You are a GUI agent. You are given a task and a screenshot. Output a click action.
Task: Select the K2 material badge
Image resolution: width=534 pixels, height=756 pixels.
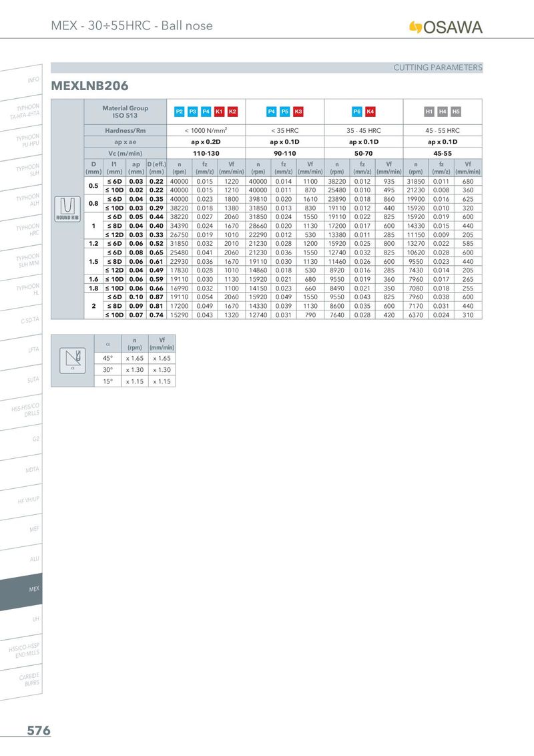tap(232, 112)
